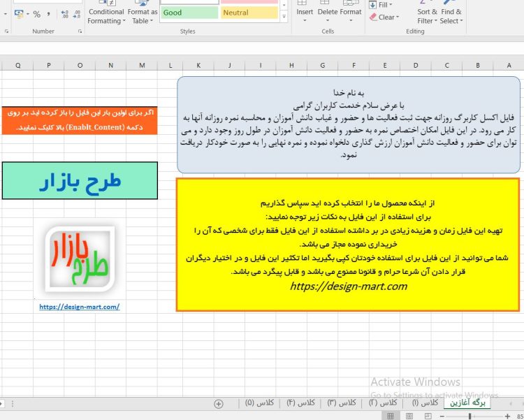The image size is (524, 420).
Task: Click the orange Enable Content notice box
Action: coord(80,120)
